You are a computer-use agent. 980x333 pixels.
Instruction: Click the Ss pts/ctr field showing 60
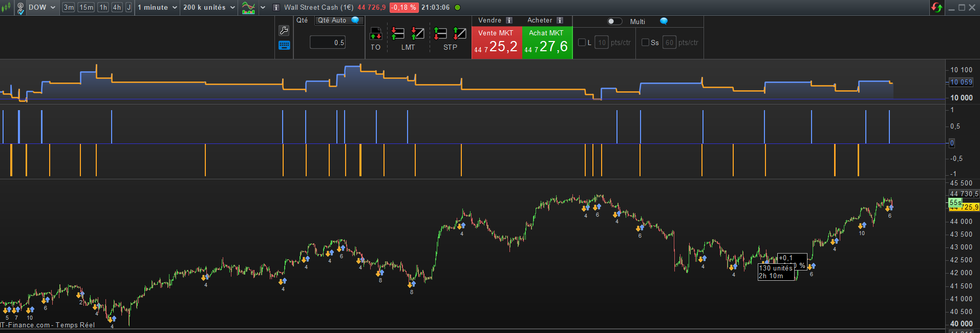669,43
